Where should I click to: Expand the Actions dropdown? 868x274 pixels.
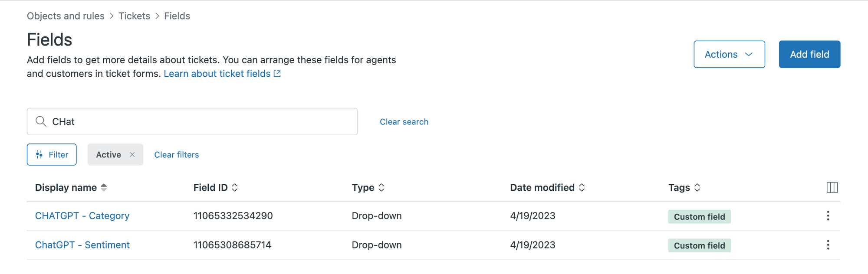(729, 54)
